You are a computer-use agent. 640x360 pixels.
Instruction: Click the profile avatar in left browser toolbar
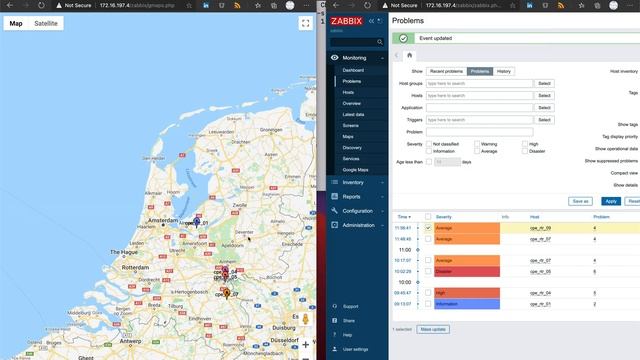coord(290,5)
